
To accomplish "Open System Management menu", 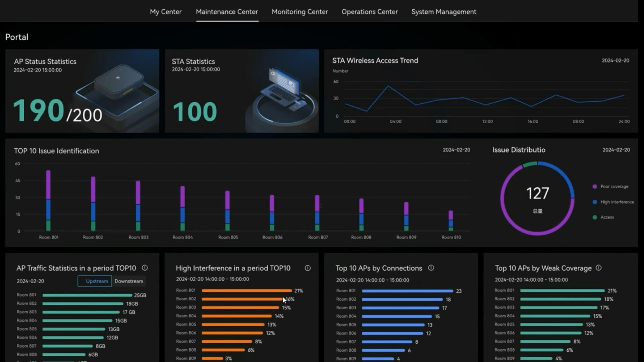I will click(x=443, y=12).
